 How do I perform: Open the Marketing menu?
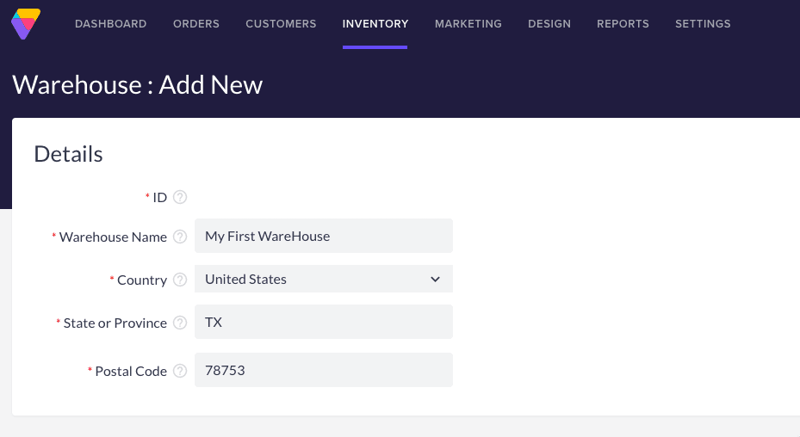pos(468,24)
